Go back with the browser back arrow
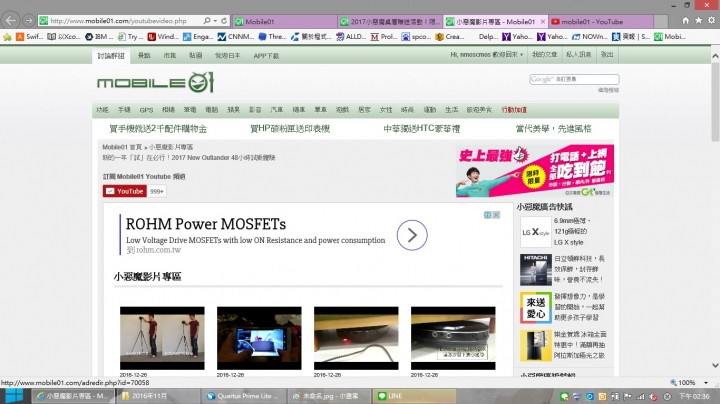This screenshot has width=720, height=404. click(x=11, y=21)
